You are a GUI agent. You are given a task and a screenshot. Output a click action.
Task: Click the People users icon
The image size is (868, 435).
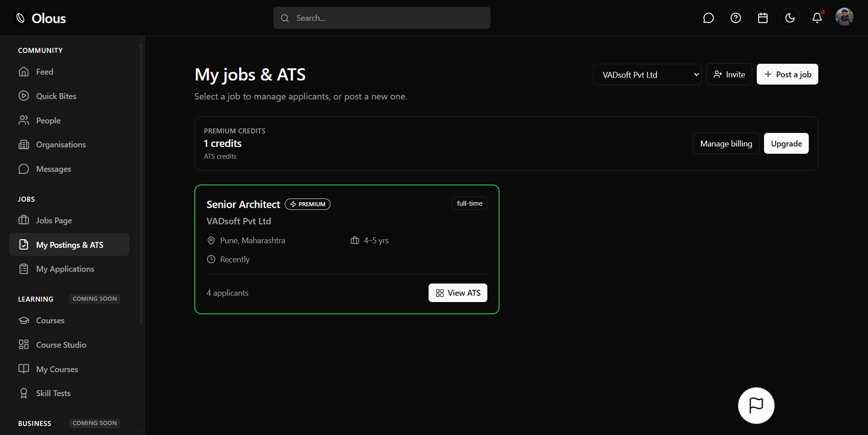click(x=24, y=121)
